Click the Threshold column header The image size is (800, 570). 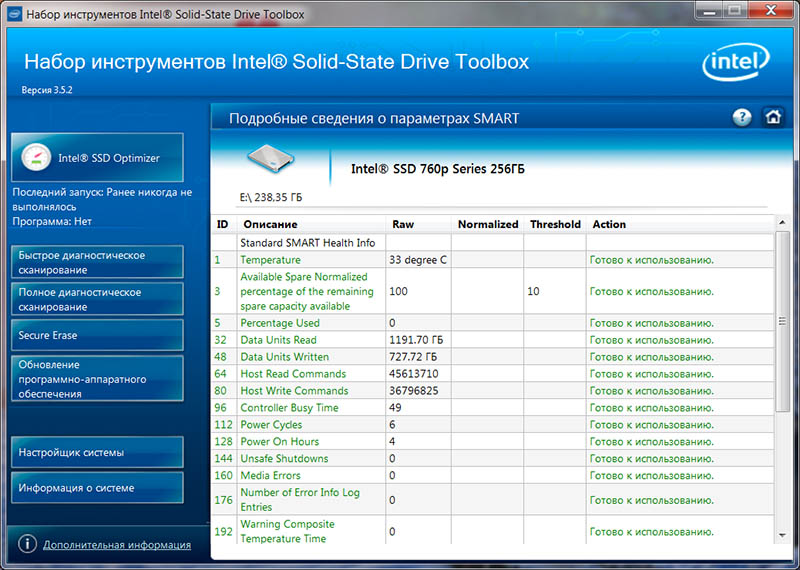click(555, 224)
